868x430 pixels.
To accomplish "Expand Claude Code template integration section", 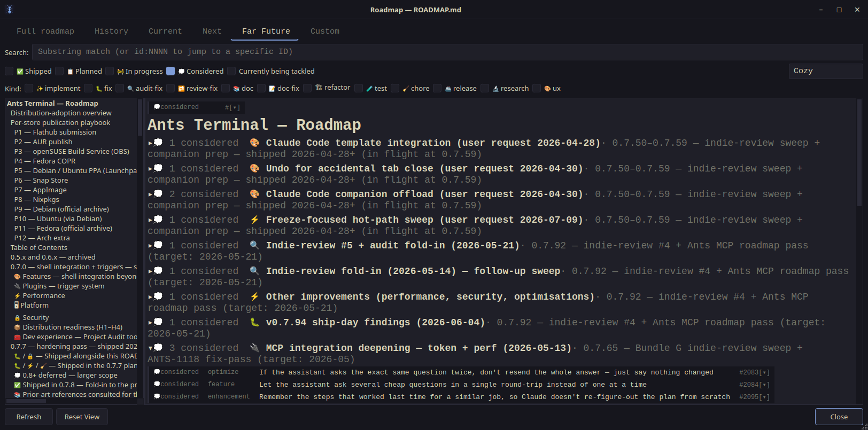I will click(150, 143).
